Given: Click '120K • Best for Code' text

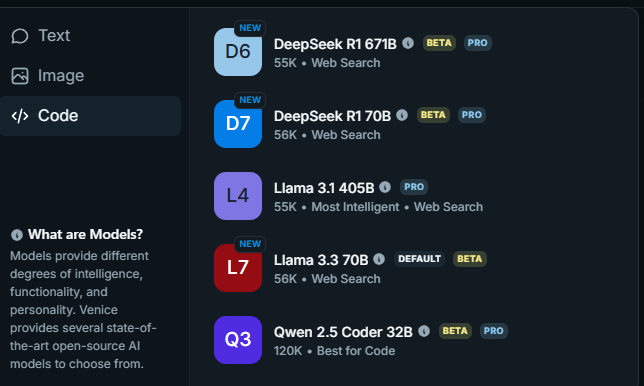Looking at the screenshot, I should [334, 351].
